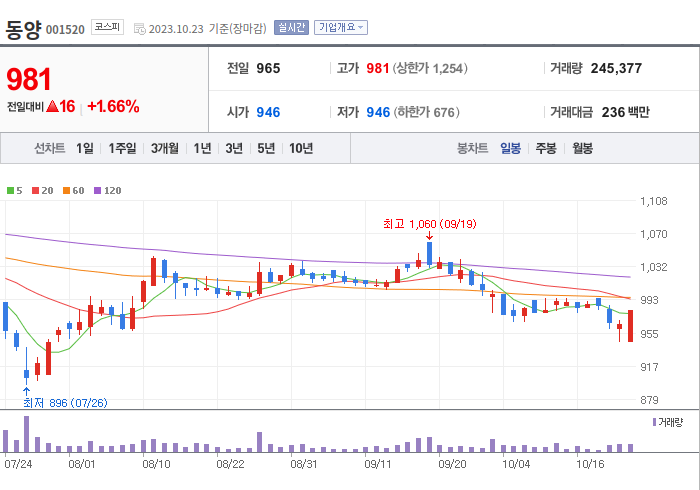Open the 기업개요 dropdown
Image resolution: width=700 pixels, height=490 pixels.
click(341, 28)
